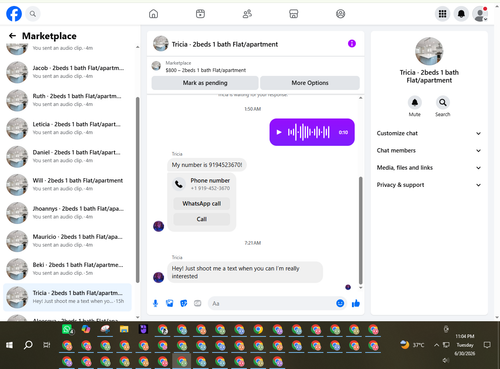Open the taskbar clock showing 11:04 PM
Image resolution: width=500 pixels, height=369 pixels.
click(x=465, y=345)
